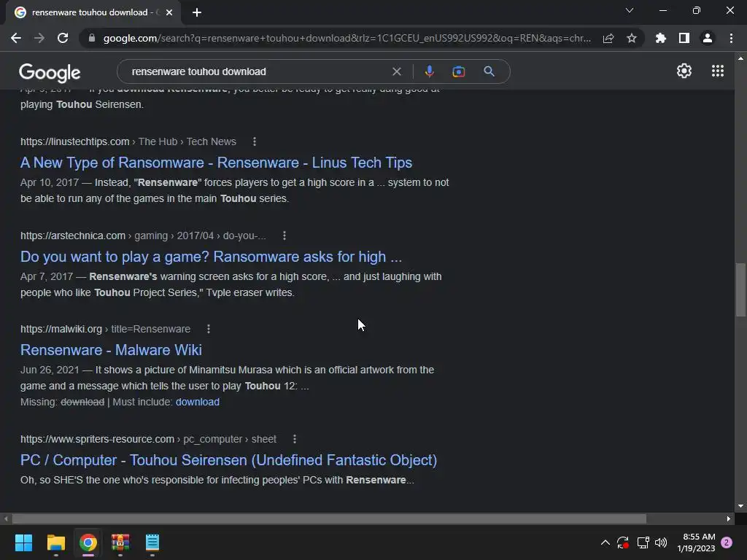Clear the search query text
Viewport: 747px width, 560px height.
click(x=396, y=71)
